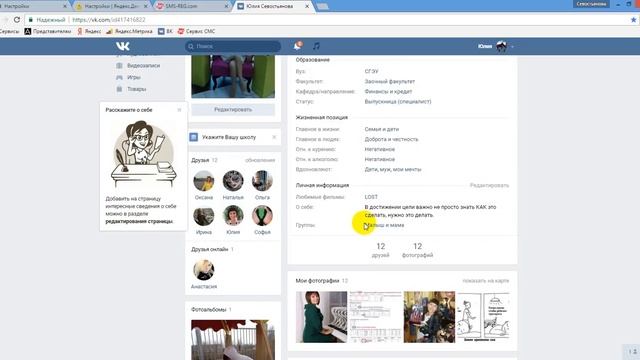Open the Мои фотографии heading
Screen dimensions: 640x360
click(318, 280)
